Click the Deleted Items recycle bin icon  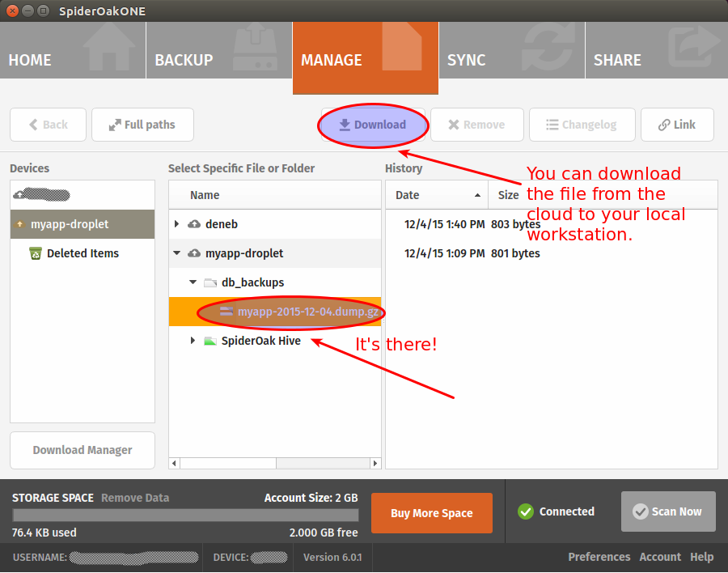tap(36, 253)
